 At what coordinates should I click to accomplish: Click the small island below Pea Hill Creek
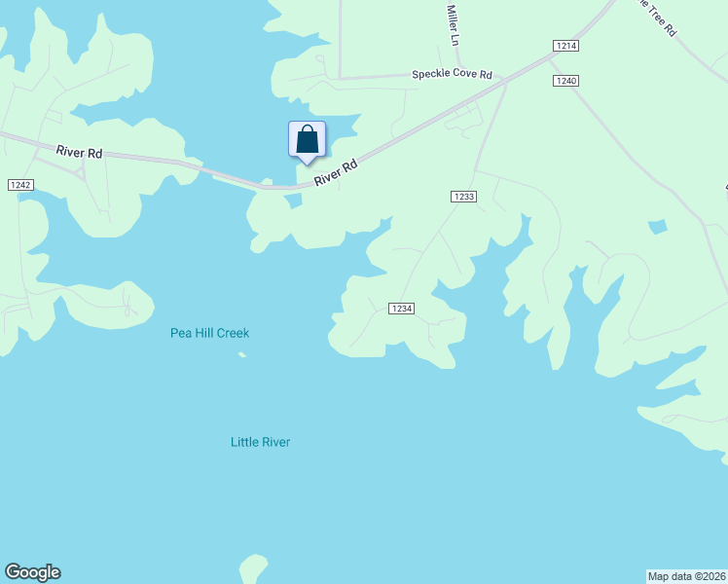click(x=242, y=354)
